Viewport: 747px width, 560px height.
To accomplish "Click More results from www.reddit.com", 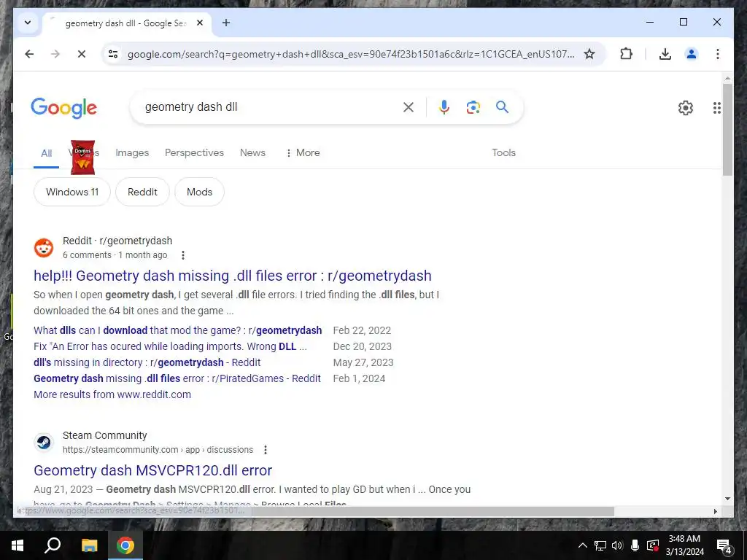I will click(112, 394).
